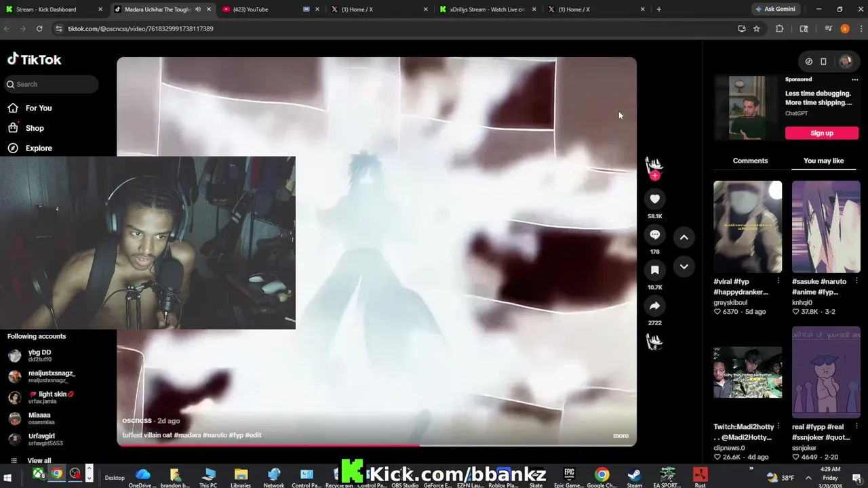
Task: Switch to the (423) YouTube tab
Action: click(x=270, y=9)
